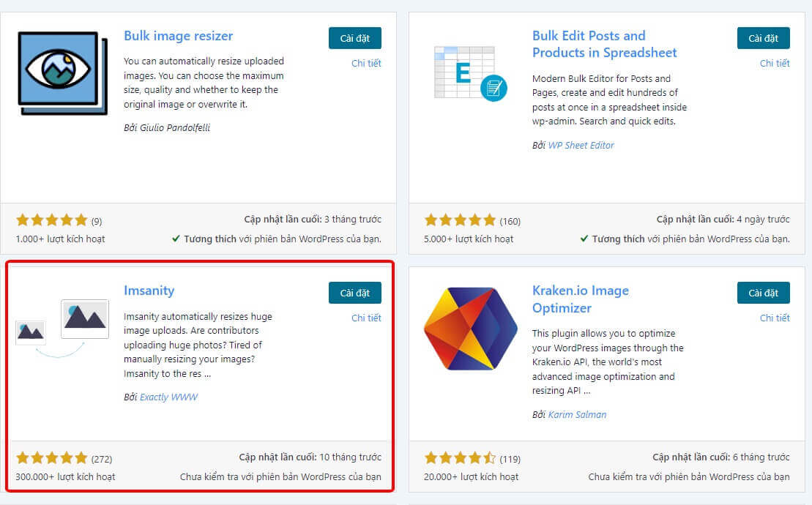The width and height of the screenshot is (812, 505).
Task: Visit author WP Sheet Editor link
Action: (x=581, y=145)
